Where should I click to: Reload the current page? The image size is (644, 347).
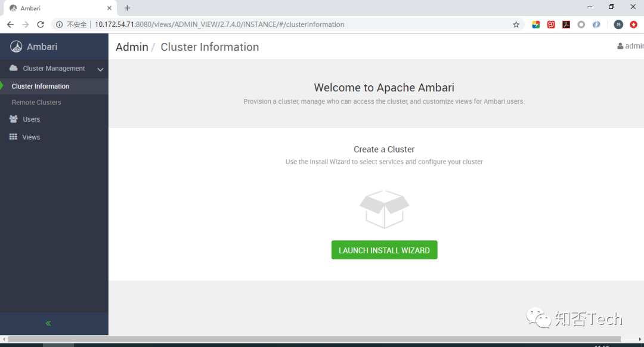point(41,24)
